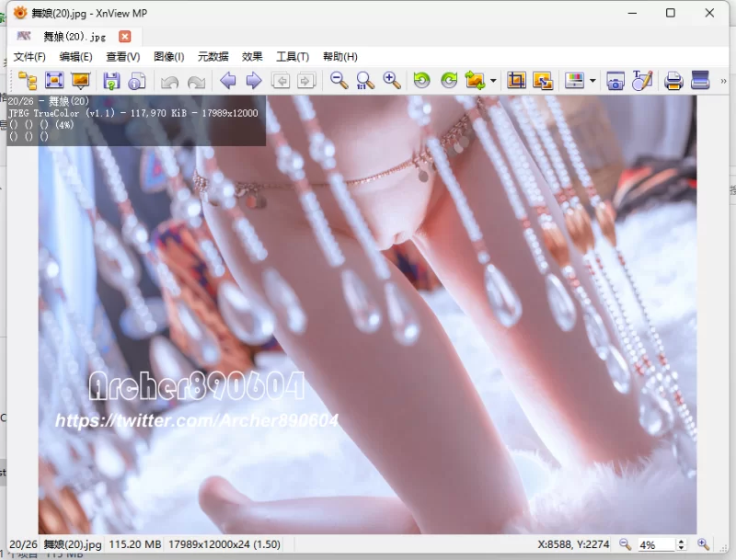Rotate image clockwise

tap(449, 81)
